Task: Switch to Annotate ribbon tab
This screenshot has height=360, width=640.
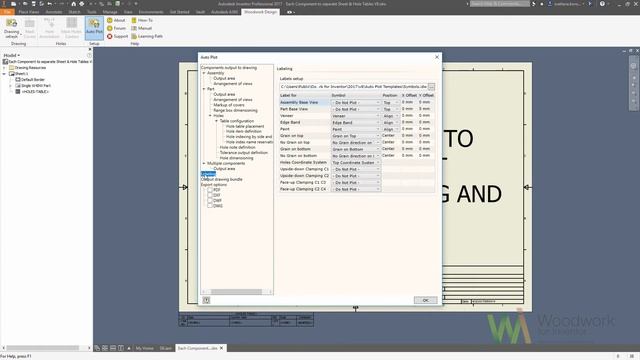Action: (x=54, y=12)
